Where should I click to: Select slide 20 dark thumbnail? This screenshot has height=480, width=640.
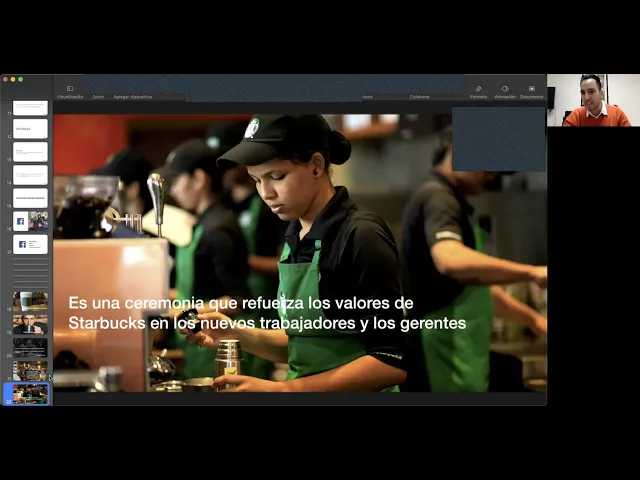[30, 347]
